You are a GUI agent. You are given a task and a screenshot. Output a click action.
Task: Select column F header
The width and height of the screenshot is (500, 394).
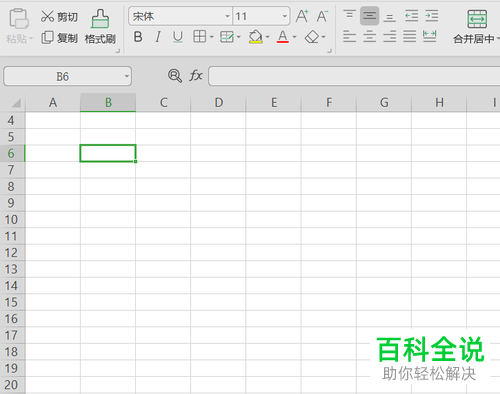329,103
